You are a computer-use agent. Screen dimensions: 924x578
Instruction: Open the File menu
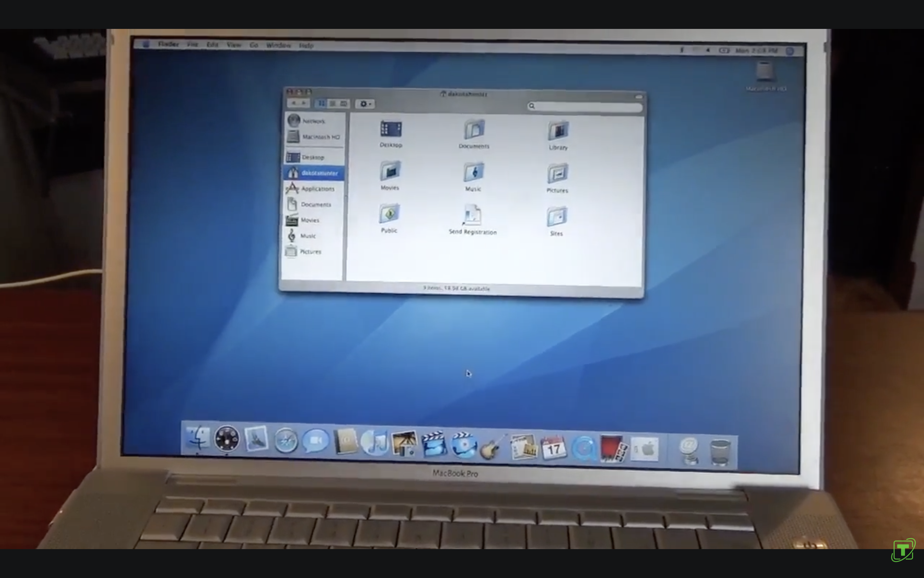click(192, 45)
